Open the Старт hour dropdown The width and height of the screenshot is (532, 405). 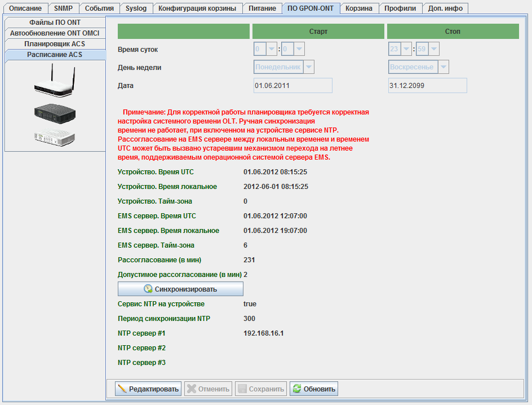[272, 49]
